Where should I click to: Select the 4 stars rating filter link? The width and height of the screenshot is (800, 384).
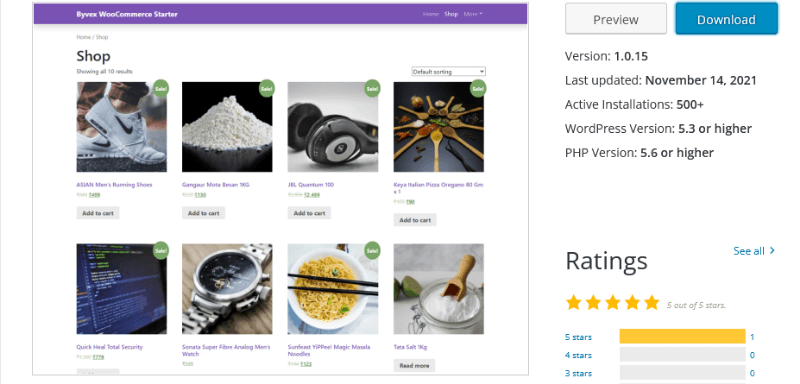pyautogui.click(x=578, y=355)
